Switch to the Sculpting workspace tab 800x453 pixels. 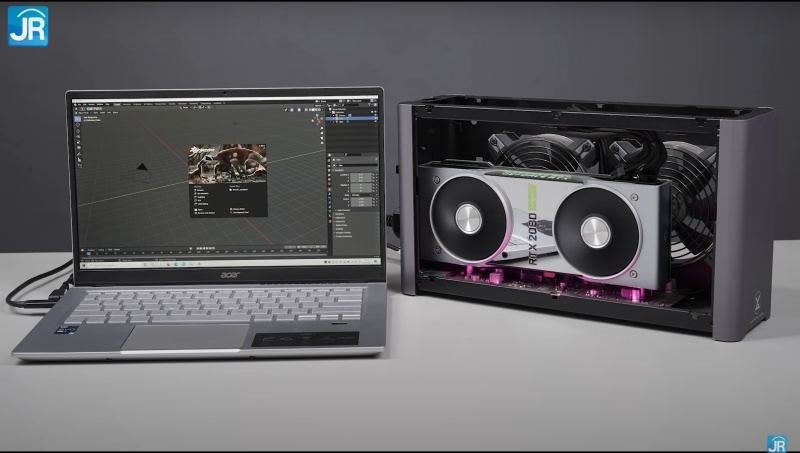coord(137,105)
